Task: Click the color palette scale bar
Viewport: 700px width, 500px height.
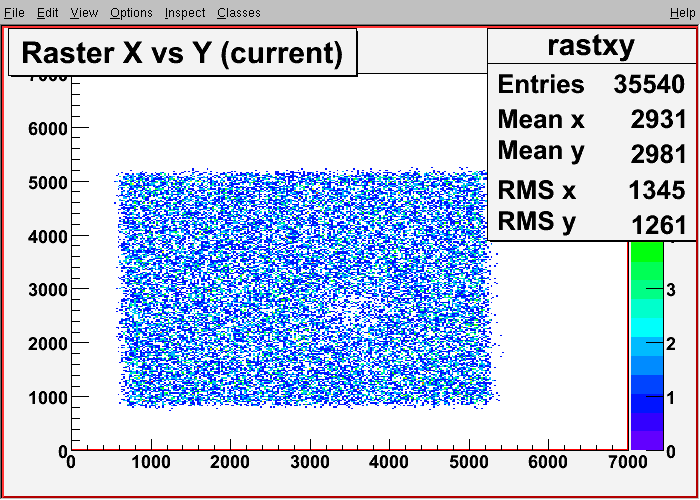Action: (647, 346)
